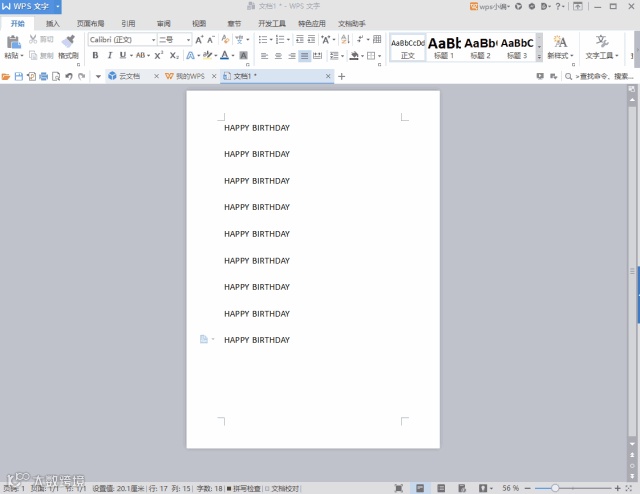Viewport: 640px width, 494px height.
Task: Open the 插入 ribbon tab
Action: click(52, 24)
